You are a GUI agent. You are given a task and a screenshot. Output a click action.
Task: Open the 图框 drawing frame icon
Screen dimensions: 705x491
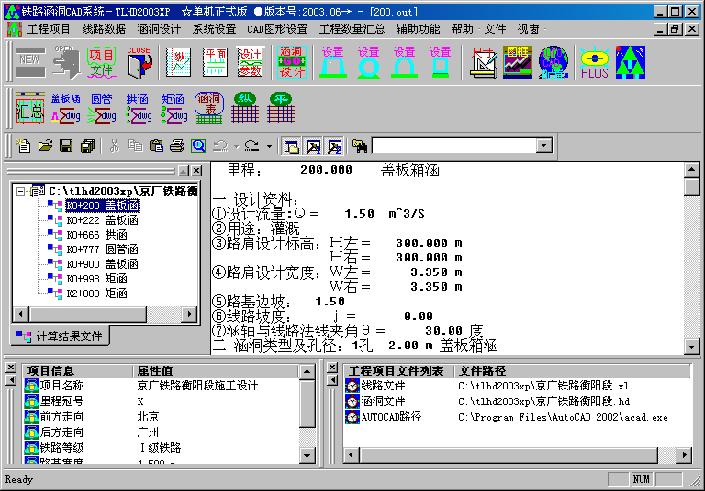coord(518,62)
